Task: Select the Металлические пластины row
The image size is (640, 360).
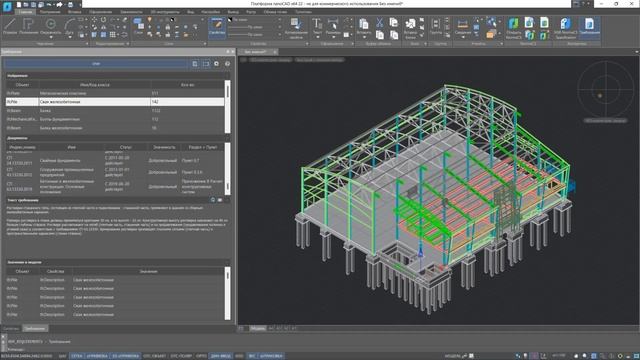Action: click(x=115, y=93)
